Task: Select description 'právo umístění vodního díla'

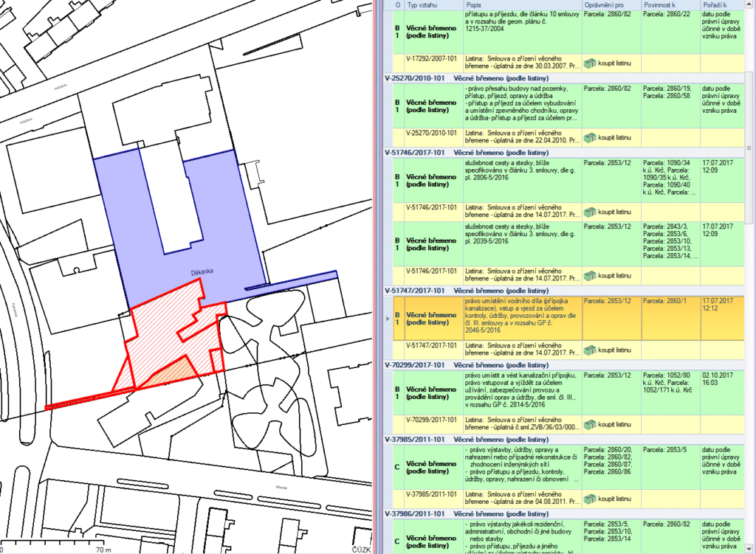Action: tap(523, 319)
